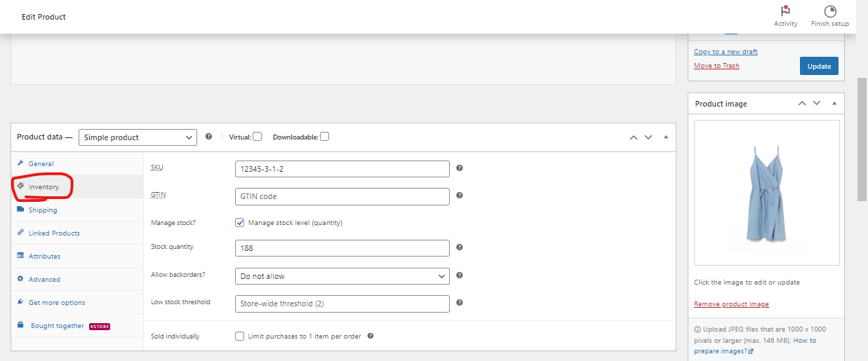This screenshot has height=361, width=868.
Task: Click the Low stock threshold input field
Action: pyautogui.click(x=342, y=304)
